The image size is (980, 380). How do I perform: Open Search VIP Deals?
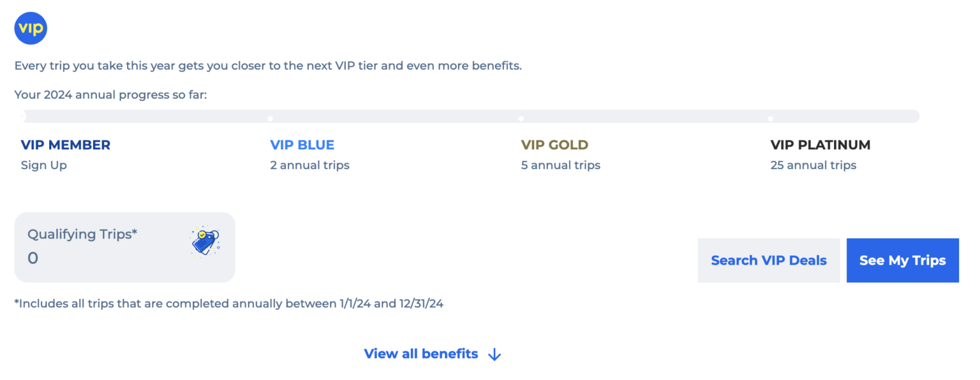point(768,260)
